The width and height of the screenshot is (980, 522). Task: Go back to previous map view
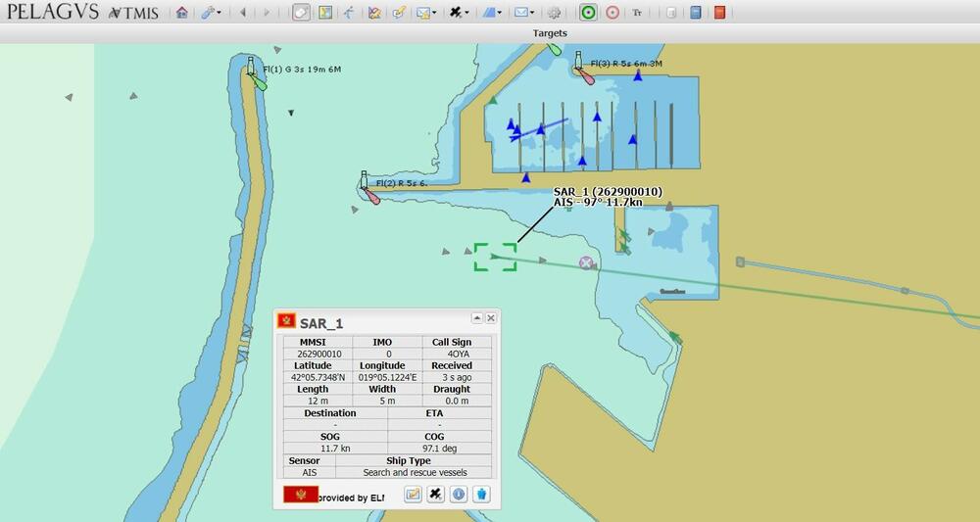pos(242,13)
